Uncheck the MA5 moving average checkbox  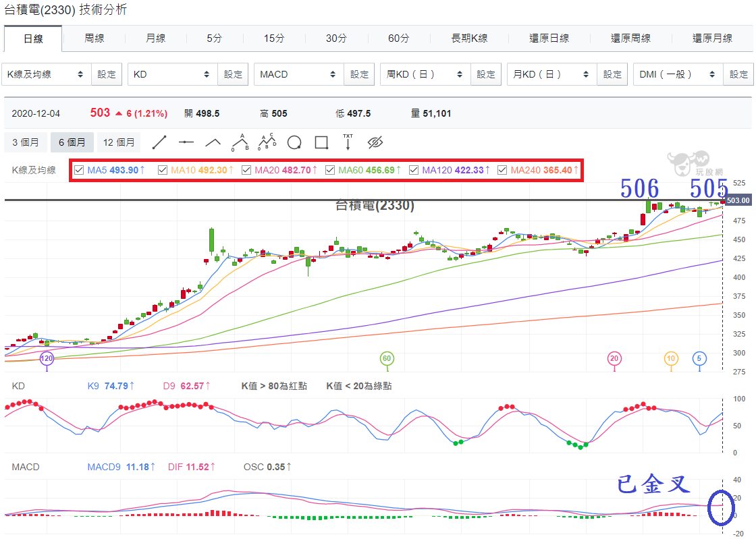[x=79, y=170]
